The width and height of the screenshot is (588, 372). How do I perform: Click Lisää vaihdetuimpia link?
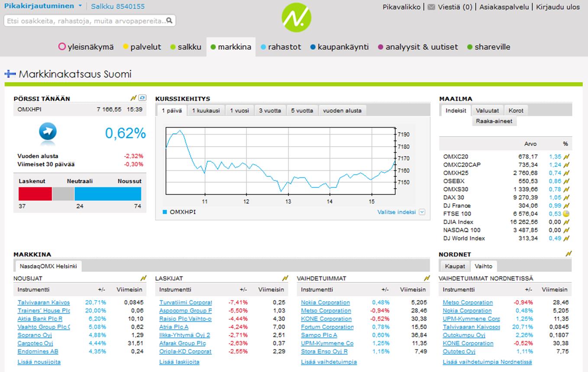pos(329,362)
